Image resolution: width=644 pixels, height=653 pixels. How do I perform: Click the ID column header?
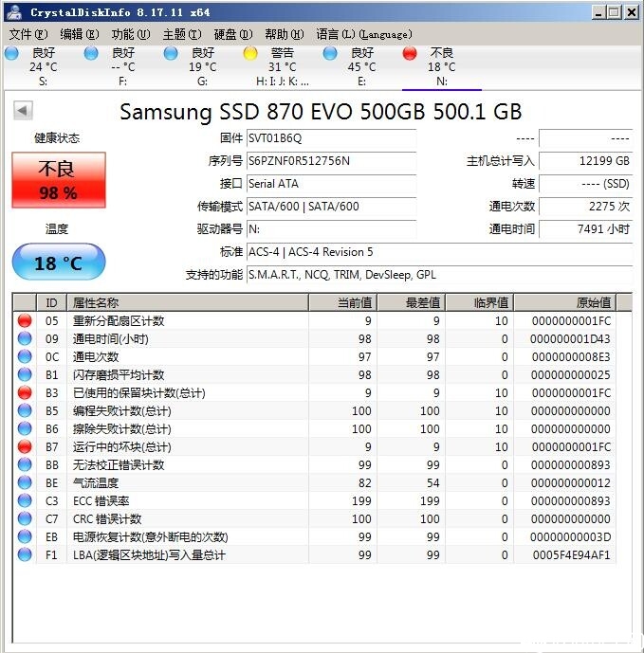pyautogui.click(x=51, y=302)
